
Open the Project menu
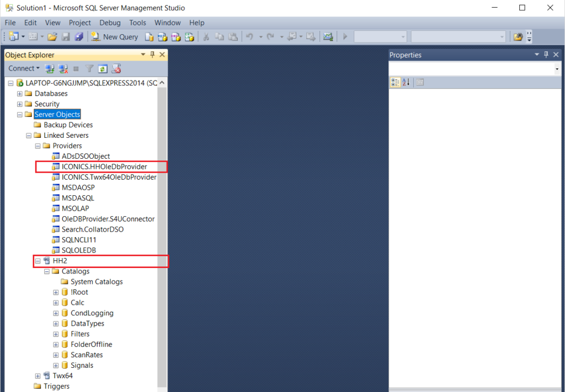(79, 22)
